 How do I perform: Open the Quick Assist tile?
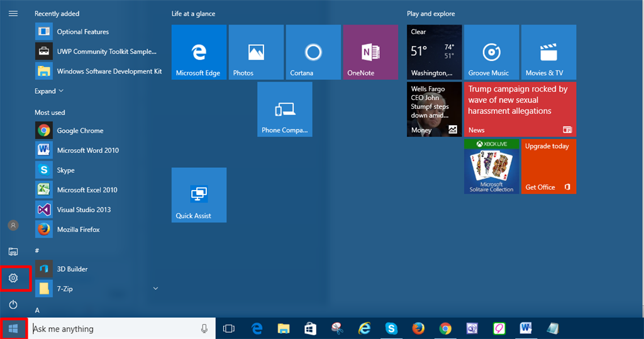pos(199,195)
